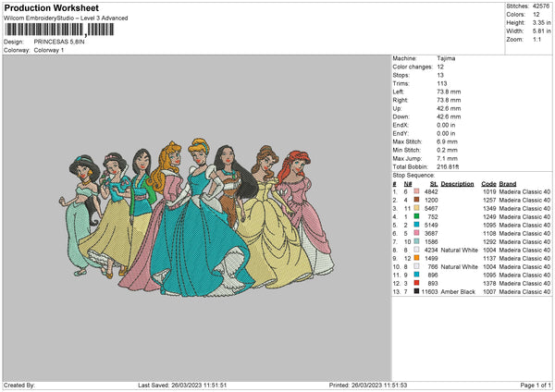Click the 'N#' column header
Image resolution: width=555 pixels, height=392 pixels.
point(408,184)
